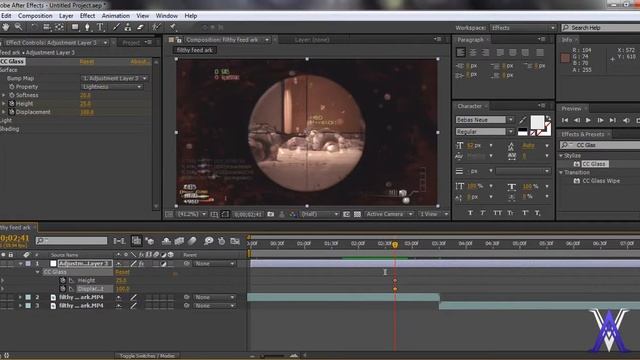Toggle Softness stopwatch in Effect Controls
The width and height of the screenshot is (640, 360).
click(11, 95)
